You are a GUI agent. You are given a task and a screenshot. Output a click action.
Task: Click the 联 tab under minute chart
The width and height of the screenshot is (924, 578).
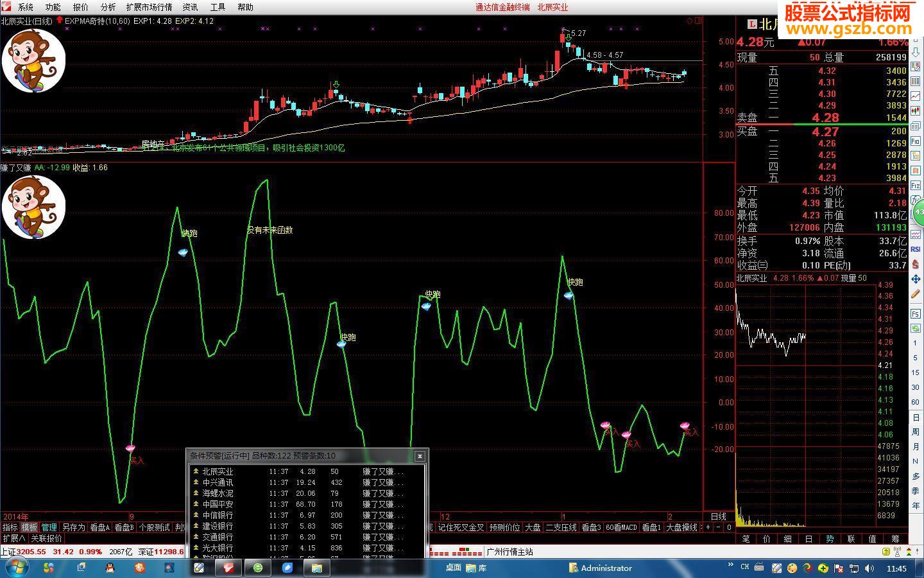(851, 539)
